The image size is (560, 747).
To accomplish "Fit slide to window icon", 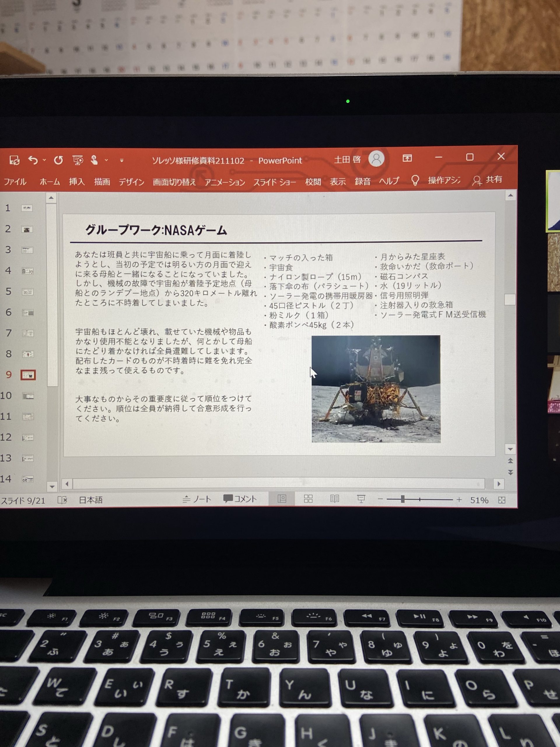I will (x=502, y=500).
